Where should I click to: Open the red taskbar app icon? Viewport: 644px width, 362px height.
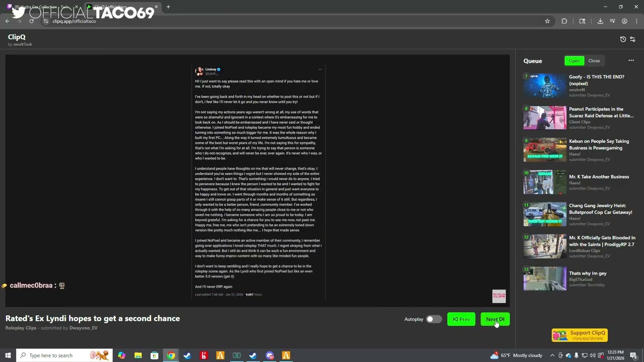click(x=204, y=355)
